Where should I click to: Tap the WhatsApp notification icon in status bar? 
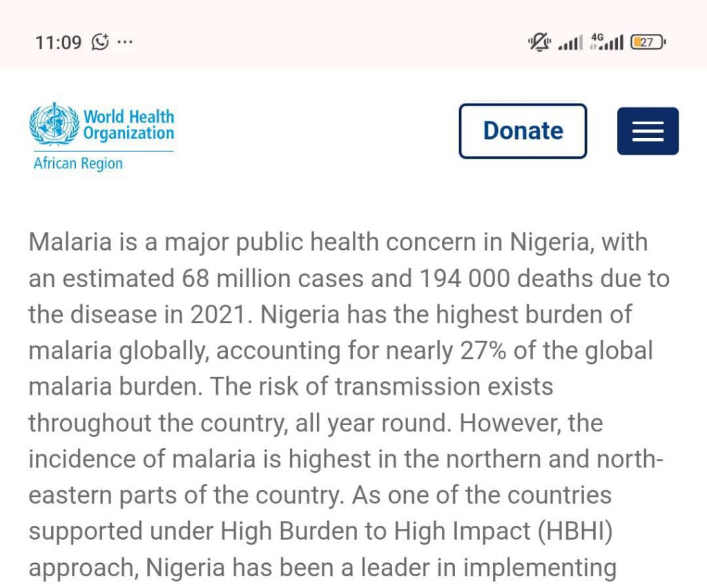click(x=101, y=42)
